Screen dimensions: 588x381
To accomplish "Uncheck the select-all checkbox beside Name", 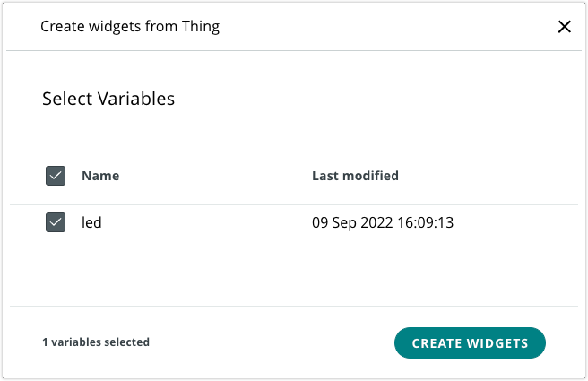I will pos(56,176).
